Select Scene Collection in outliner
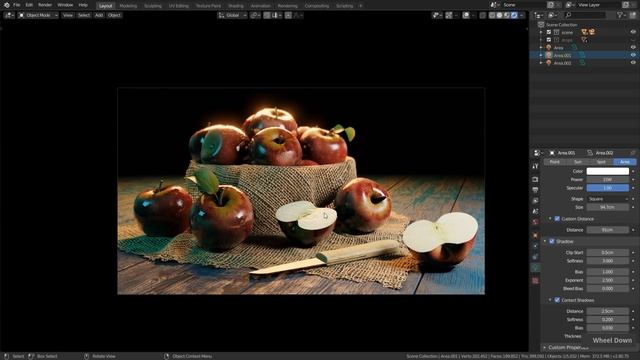 [562, 25]
